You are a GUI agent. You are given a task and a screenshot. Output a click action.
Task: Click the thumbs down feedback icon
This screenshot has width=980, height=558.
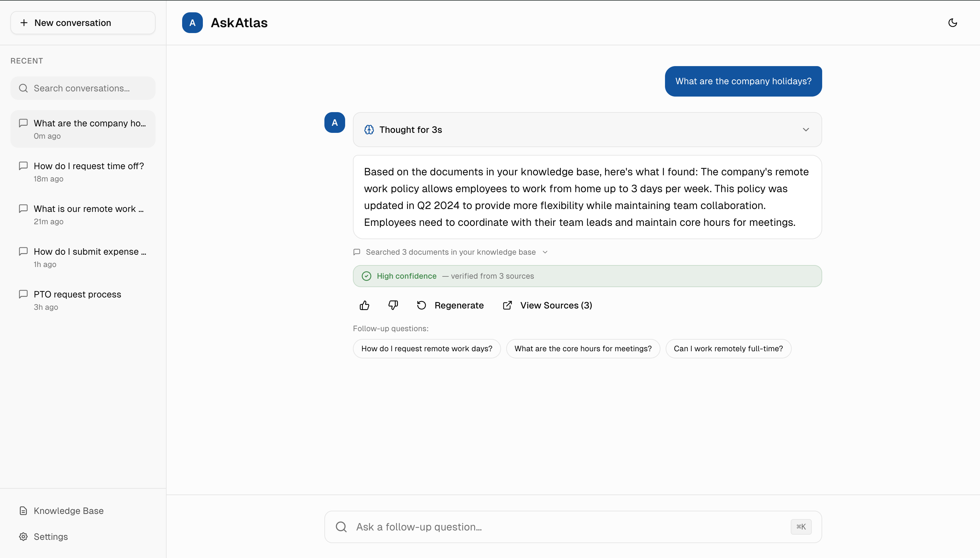point(393,306)
